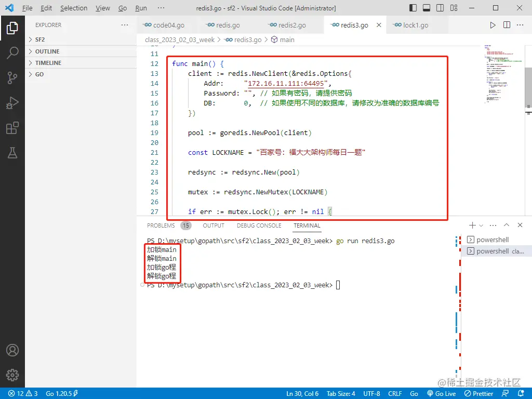Click the editor vertical scrollbar
The image size is (532, 399).
[x=528, y=87]
